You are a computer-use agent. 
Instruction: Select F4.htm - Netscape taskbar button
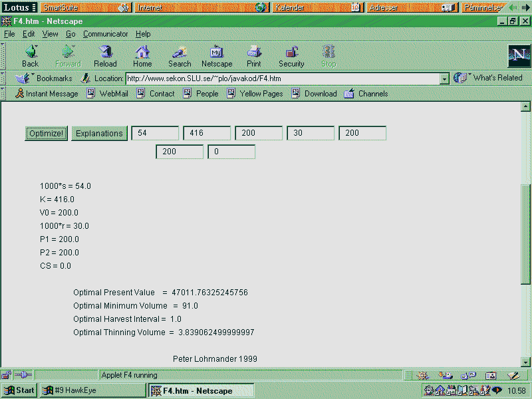click(x=201, y=390)
